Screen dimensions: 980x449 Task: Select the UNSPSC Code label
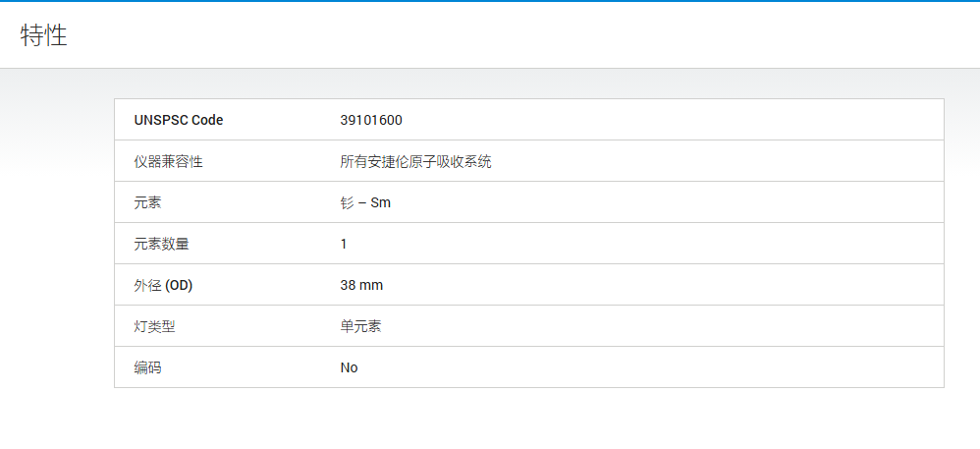click(x=179, y=120)
